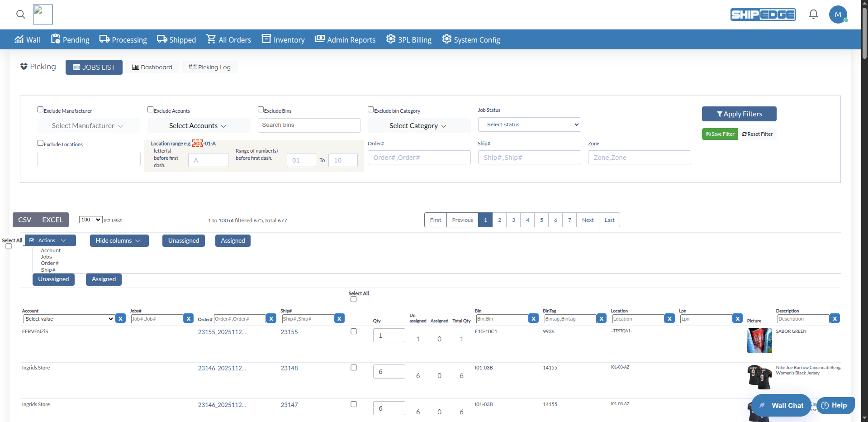Open Wall Chat
The height and width of the screenshot is (422, 868).
tap(781, 405)
